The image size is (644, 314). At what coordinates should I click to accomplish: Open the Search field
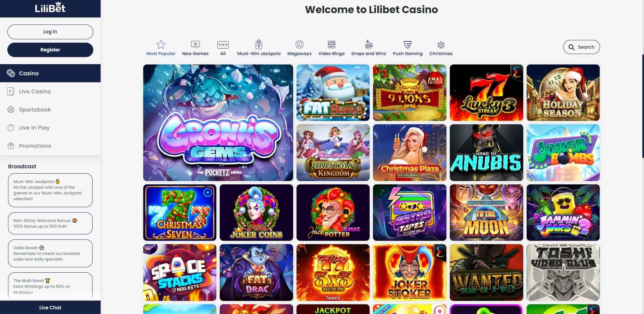coord(581,47)
